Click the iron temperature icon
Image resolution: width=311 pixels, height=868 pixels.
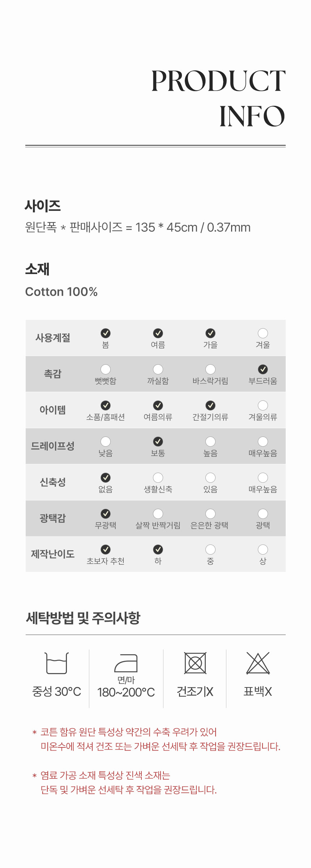coord(126,663)
